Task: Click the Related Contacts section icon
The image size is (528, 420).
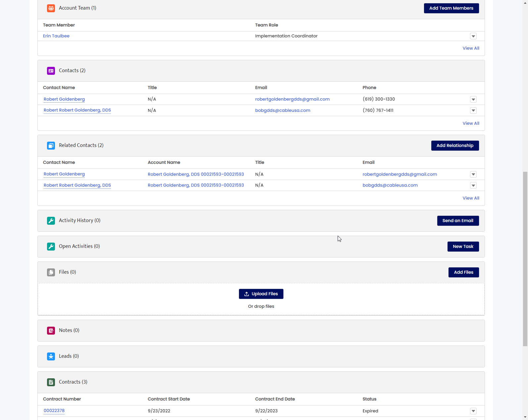Action: [51, 146]
